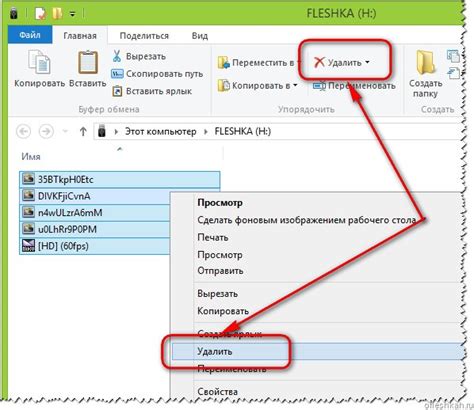Expand the Удалить dropdown arrow in ribbon
The width and height of the screenshot is (474, 410).
[x=367, y=62]
